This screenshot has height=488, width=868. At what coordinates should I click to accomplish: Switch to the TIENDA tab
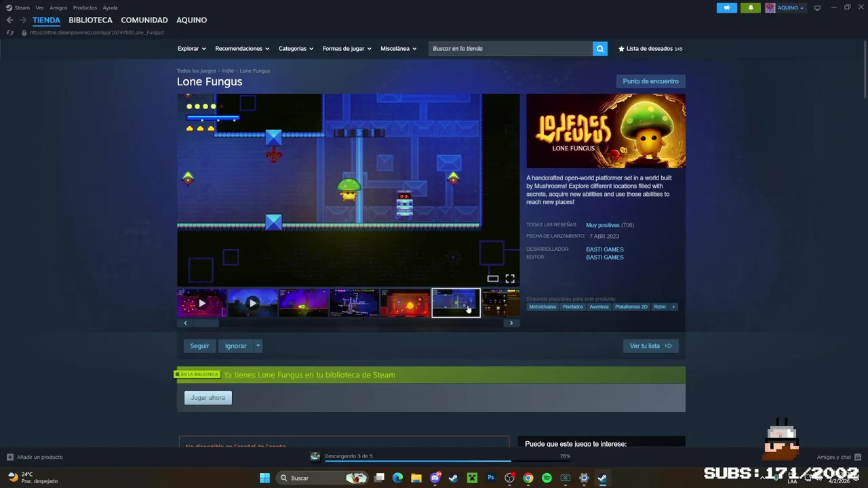[46, 20]
